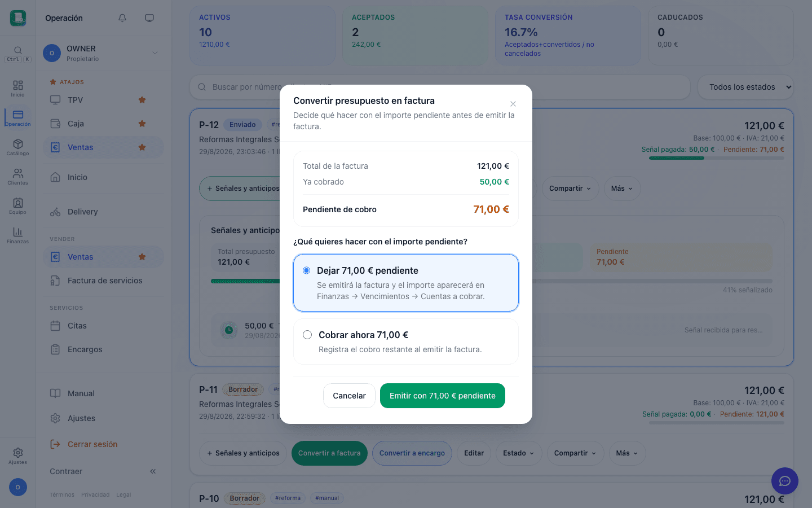Click the monitor display icon in header
This screenshot has width=812, height=508.
pyautogui.click(x=149, y=18)
